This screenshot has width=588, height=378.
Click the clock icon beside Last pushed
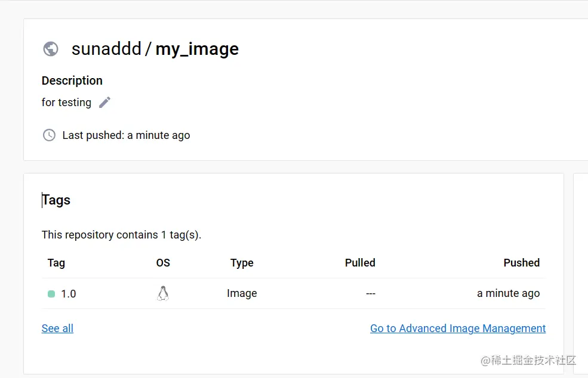click(x=49, y=135)
